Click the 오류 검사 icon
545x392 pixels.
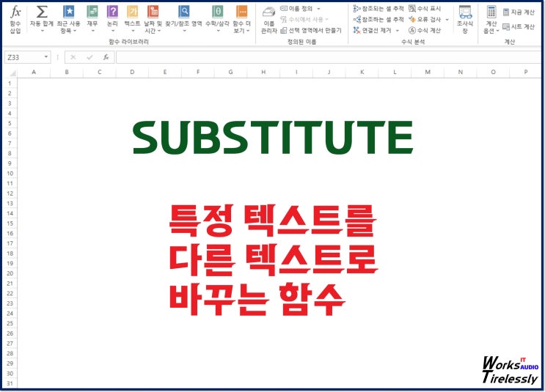tap(412, 20)
